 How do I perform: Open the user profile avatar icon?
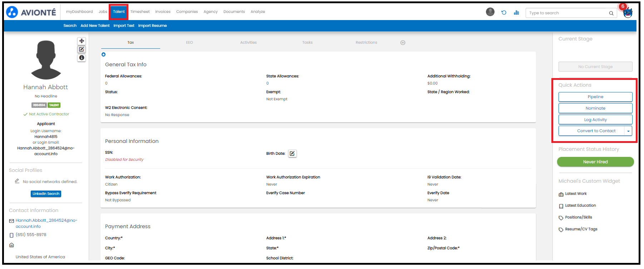coord(490,12)
